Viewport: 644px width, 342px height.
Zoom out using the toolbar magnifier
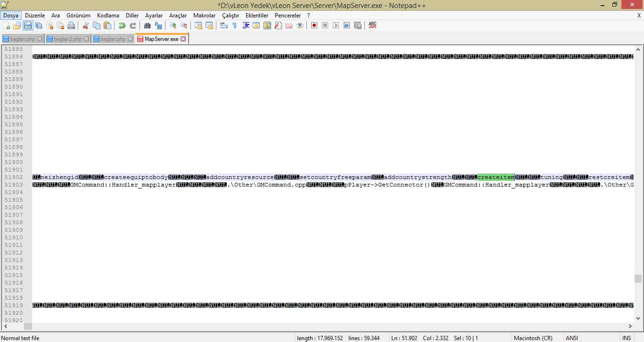[x=184, y=25]
